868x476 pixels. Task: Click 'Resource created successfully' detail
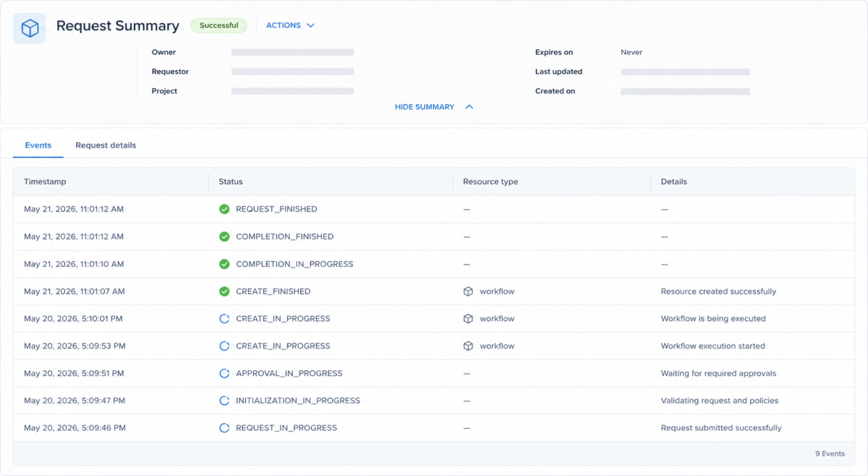(718, 292)
